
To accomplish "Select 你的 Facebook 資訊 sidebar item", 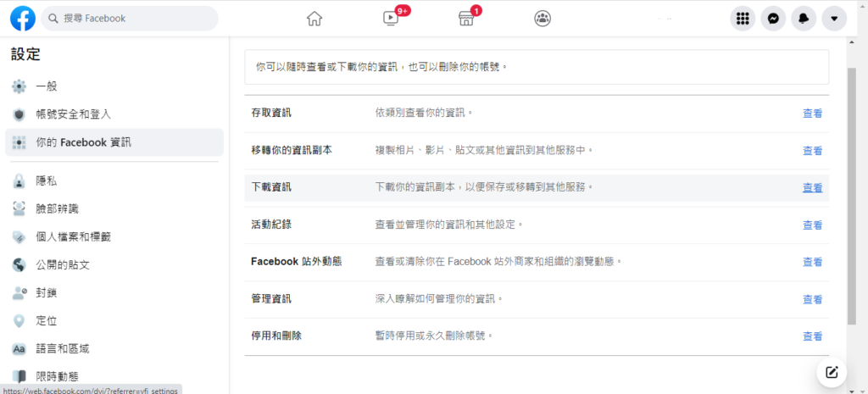I will (x=114, y=142).
